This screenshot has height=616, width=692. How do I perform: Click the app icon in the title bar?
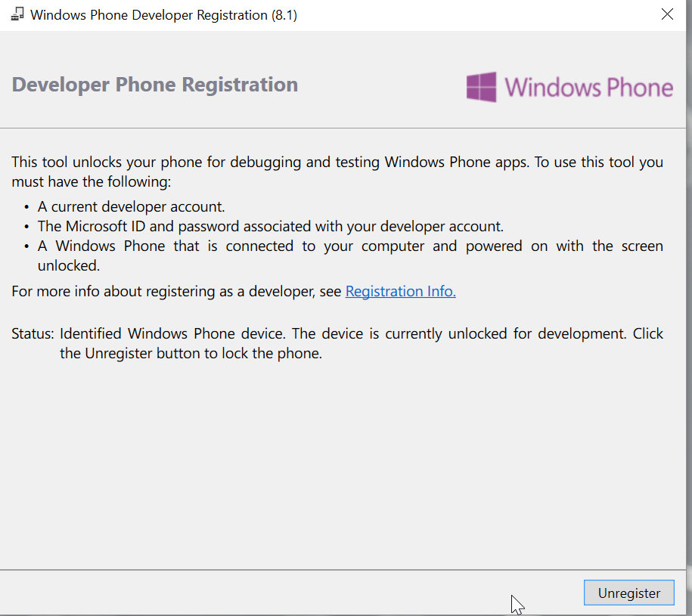click(17, 14)
